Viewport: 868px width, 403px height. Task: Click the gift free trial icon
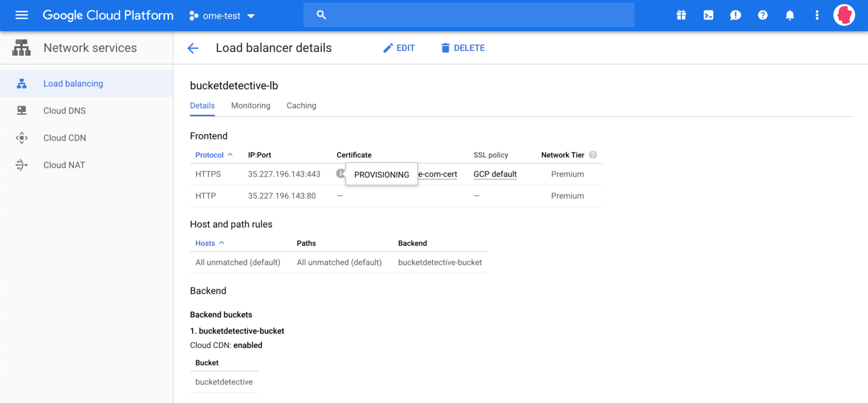tap(681, 15)
